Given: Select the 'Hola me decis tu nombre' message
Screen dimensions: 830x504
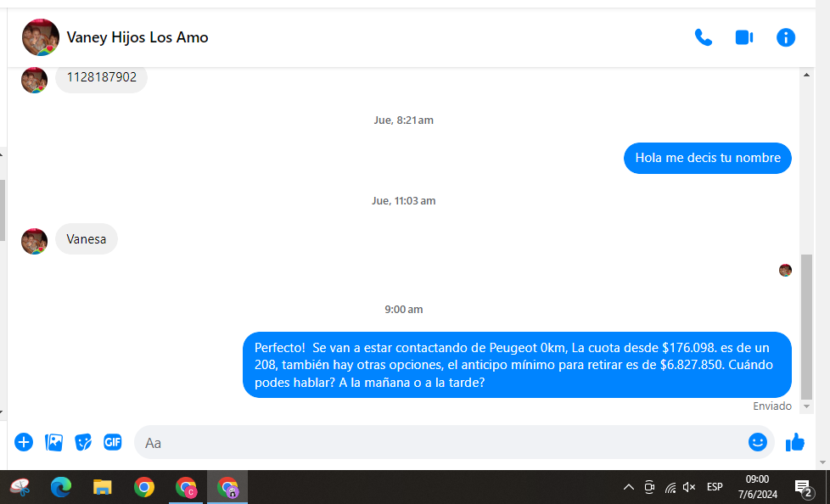Looking at the screenshot, I should pos(707,158).
